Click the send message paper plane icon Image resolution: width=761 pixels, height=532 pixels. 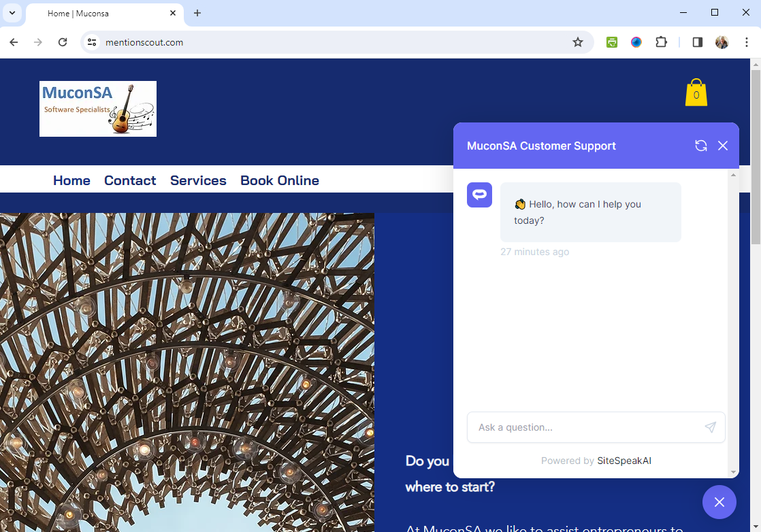(710, 427)
